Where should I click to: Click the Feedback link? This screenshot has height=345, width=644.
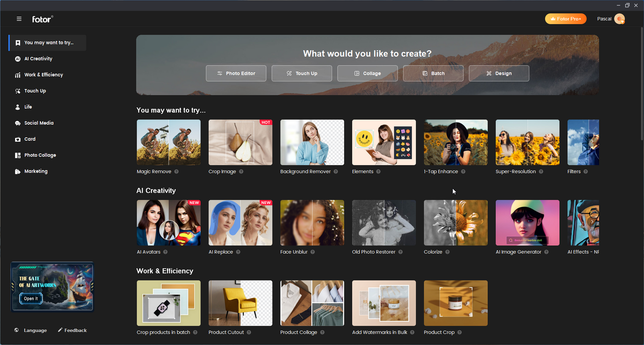(x=72, y=330)
